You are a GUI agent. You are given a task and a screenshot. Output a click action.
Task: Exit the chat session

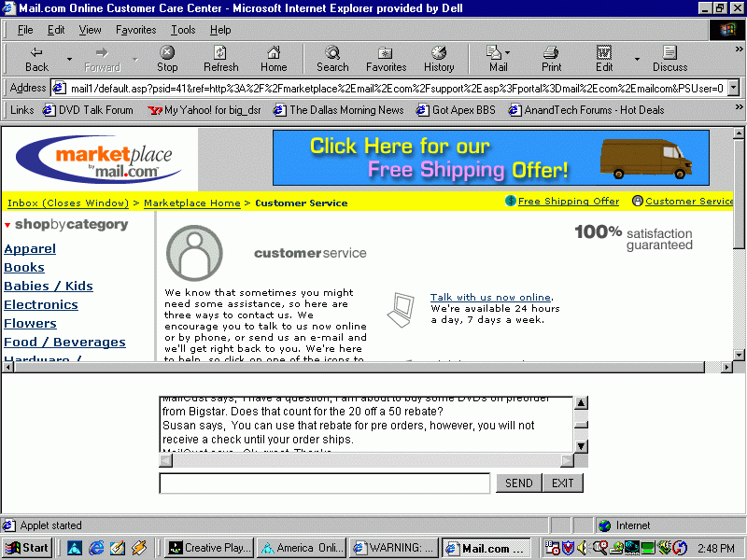point(563,483)
